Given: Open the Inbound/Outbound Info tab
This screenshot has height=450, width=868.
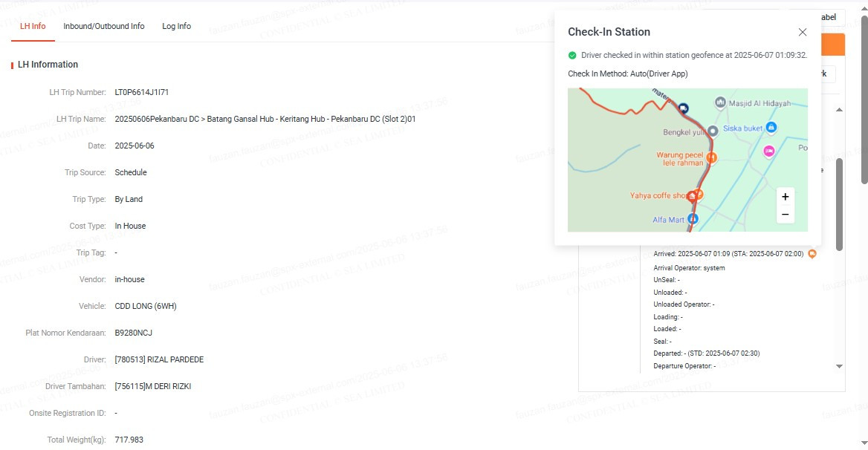Looking at the screenshot, I should pos(103,26).
